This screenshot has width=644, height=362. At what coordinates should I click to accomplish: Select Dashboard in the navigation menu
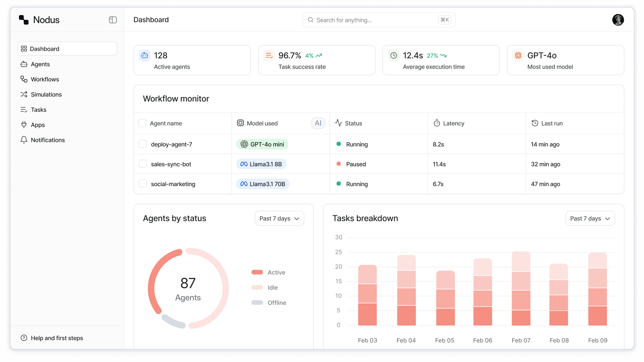(44, 48)
